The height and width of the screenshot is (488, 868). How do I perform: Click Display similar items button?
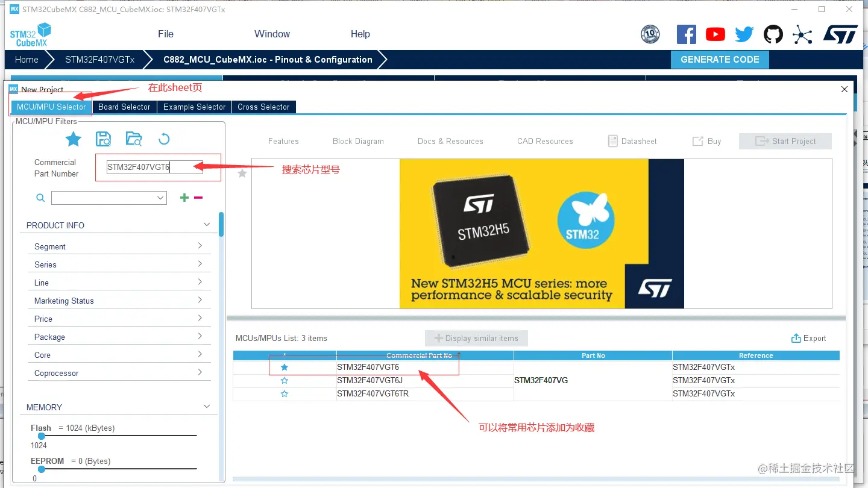pos(476,339)
